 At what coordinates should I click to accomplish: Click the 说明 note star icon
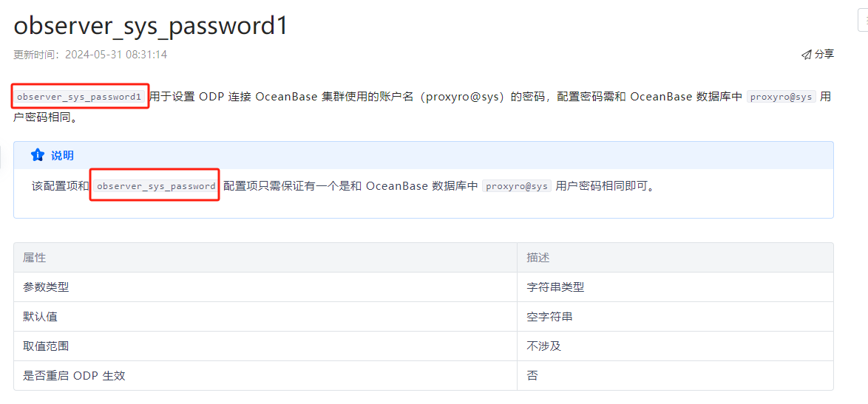(37, 155)
